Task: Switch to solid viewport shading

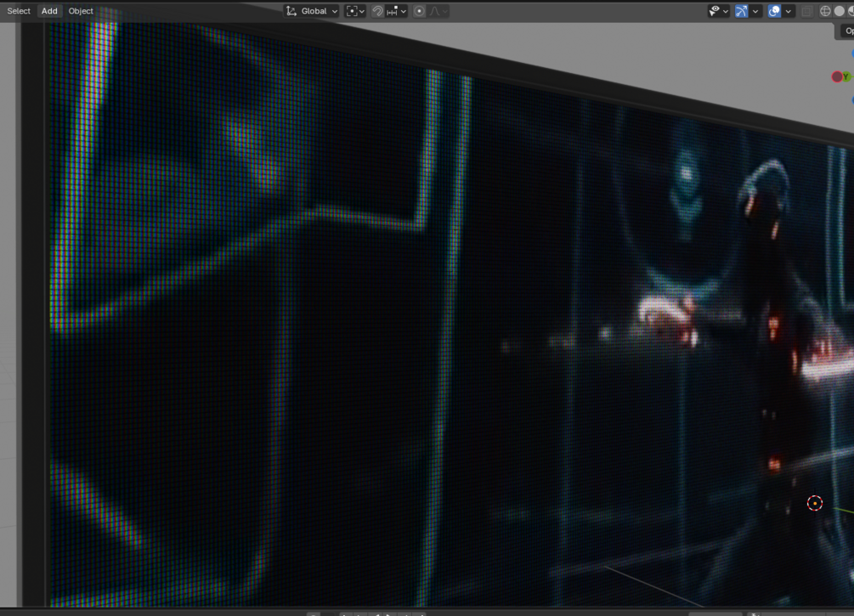Action: pos(840,11)
